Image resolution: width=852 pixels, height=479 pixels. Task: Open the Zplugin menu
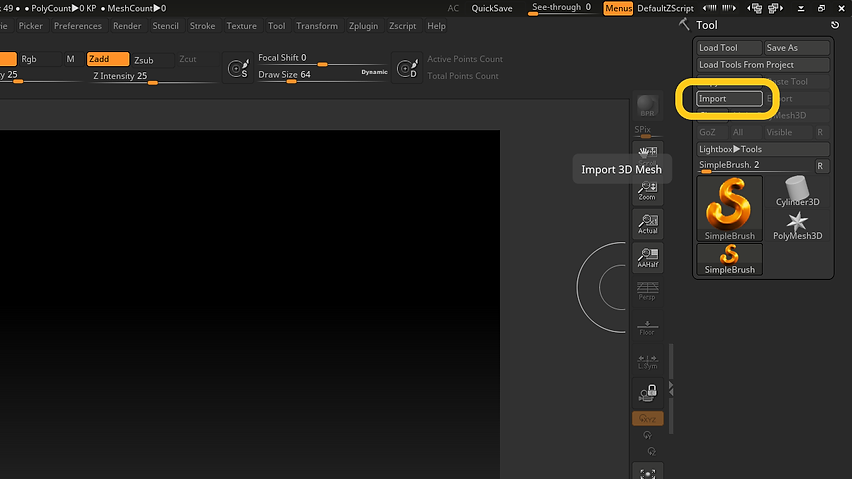[363, 26]
